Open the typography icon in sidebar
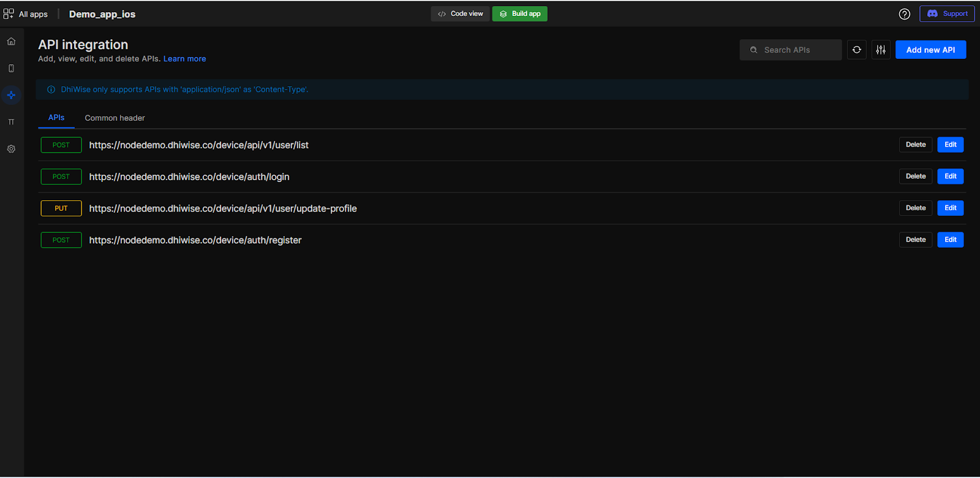Viewport: 980px width, 478px height. coord(11,122)
